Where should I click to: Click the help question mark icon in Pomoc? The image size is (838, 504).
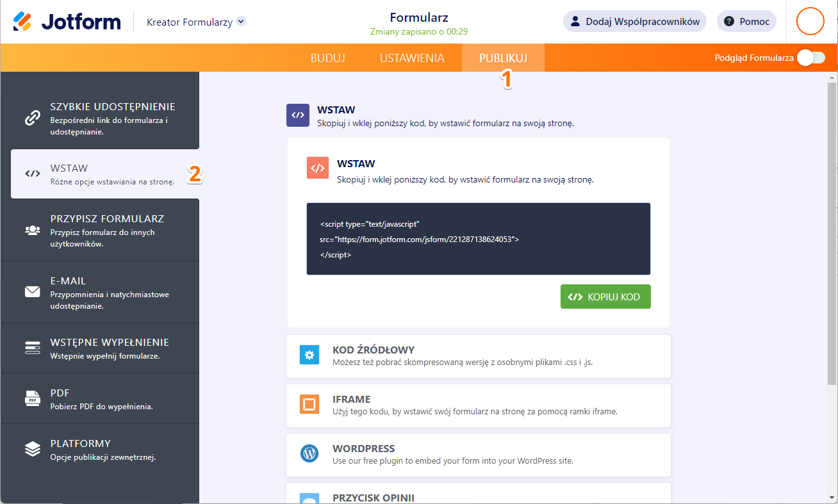click(x=729, y=21)
